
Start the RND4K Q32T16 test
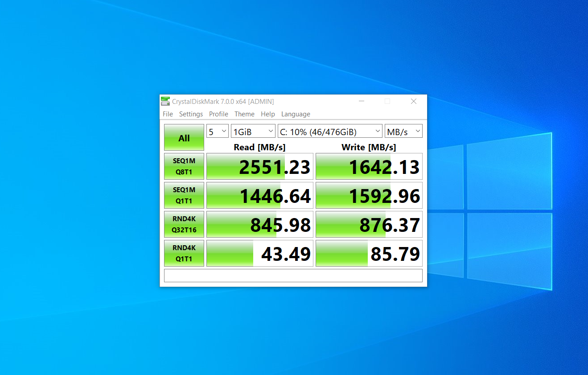[184, 224]
